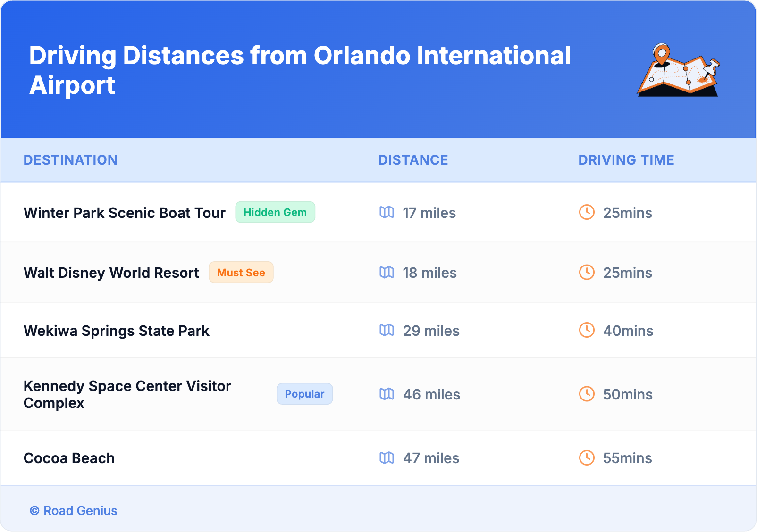Click the map icon beside 29 miles
Image resolution: width=757 pixels, height=532 pixels.
pos(387,330)
